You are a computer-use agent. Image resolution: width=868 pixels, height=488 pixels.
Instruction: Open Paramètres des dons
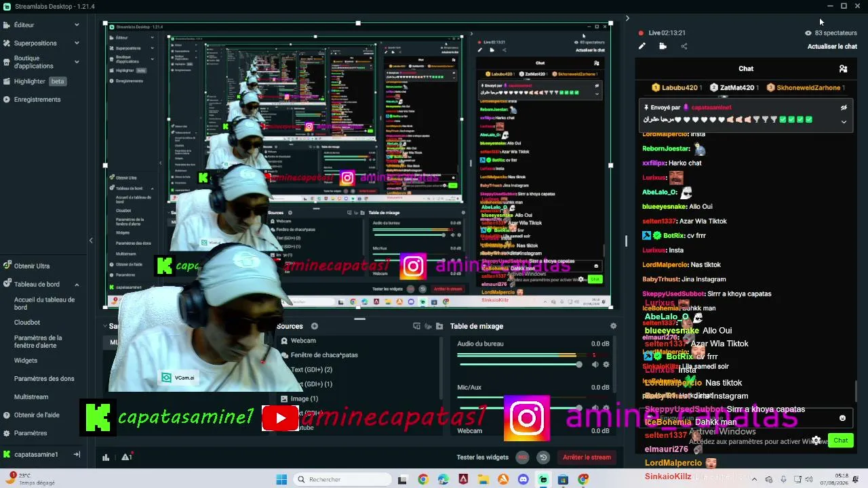pyautogui.click(x=44, y=379)
